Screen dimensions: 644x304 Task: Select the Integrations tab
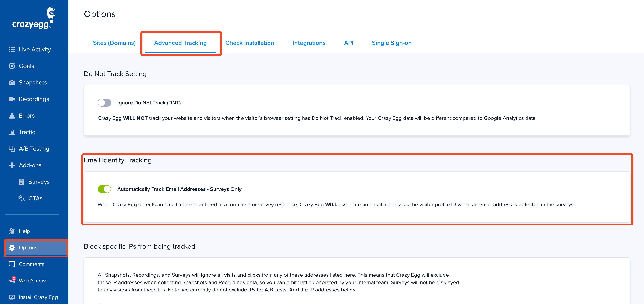click(x=309, y=43)
